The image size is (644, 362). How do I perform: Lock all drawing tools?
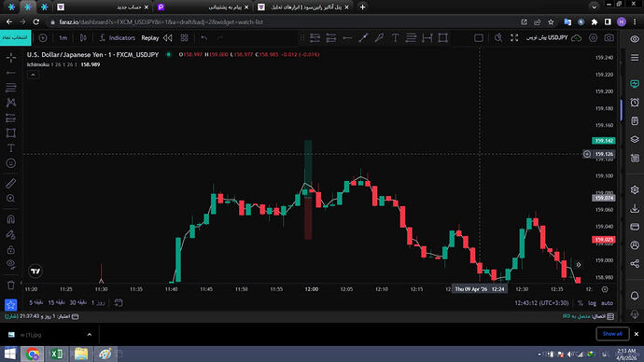click(11, 249)
